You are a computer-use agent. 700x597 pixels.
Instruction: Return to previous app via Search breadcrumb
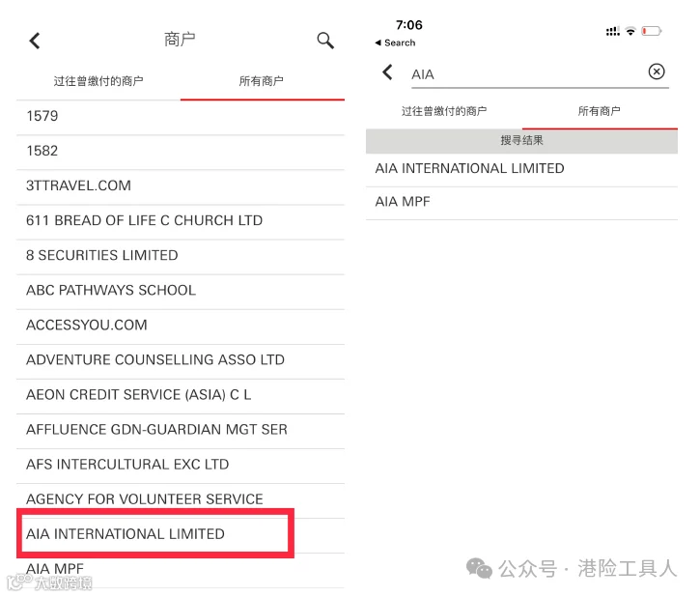click(x=396, y=43)
